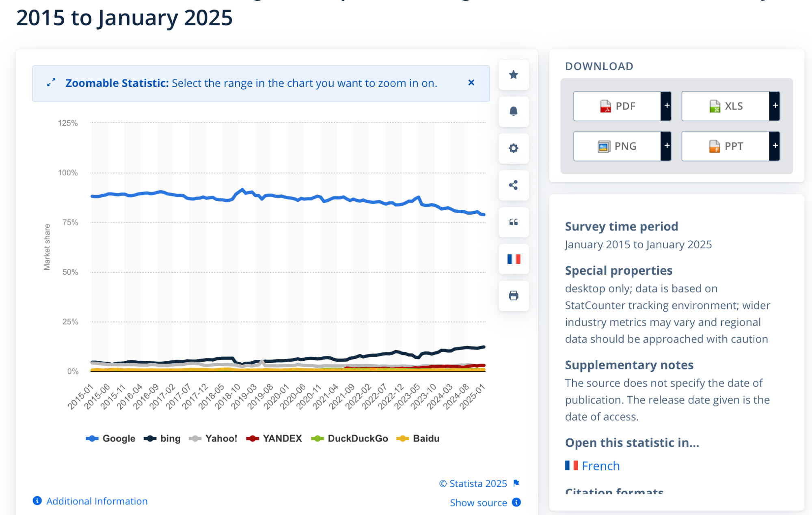The image size is (812, 515).
Task: Click the Statista copyright flag icon
Action: [516, 483]
